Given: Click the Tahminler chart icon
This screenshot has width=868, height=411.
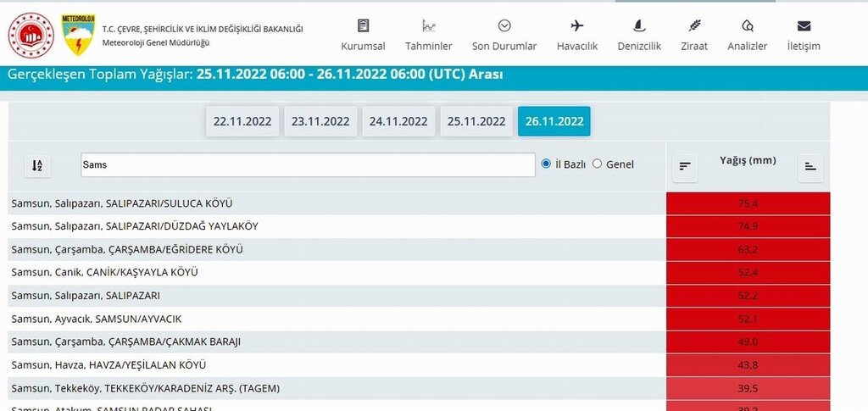Looking at the screenshot, I should tap(429, 25).
